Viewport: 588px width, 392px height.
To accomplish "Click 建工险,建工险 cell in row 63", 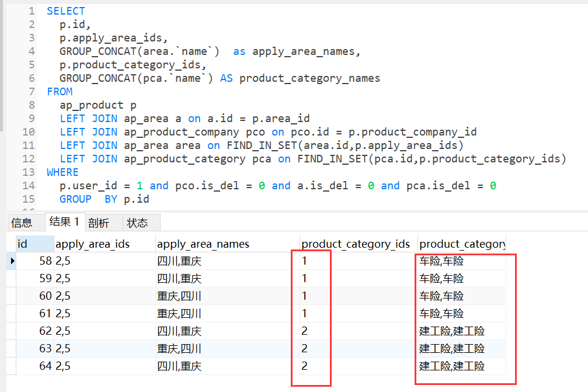I will [x=462, y=349].
